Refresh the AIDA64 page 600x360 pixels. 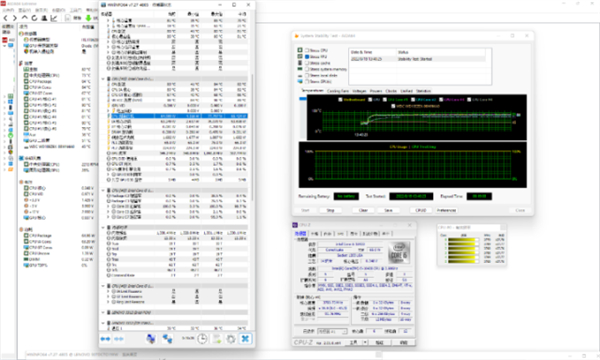[x=34, y=18]
